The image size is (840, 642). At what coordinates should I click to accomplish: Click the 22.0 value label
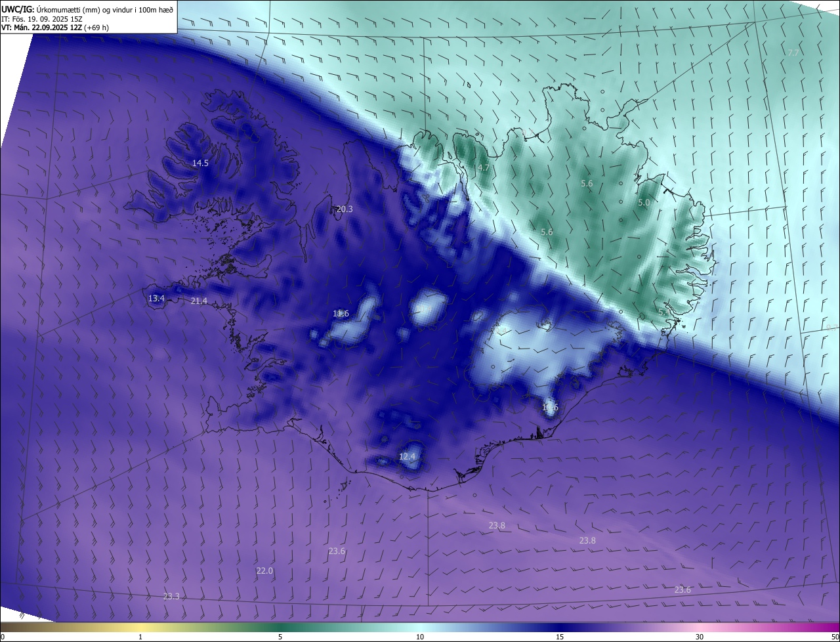pos(264,571)
